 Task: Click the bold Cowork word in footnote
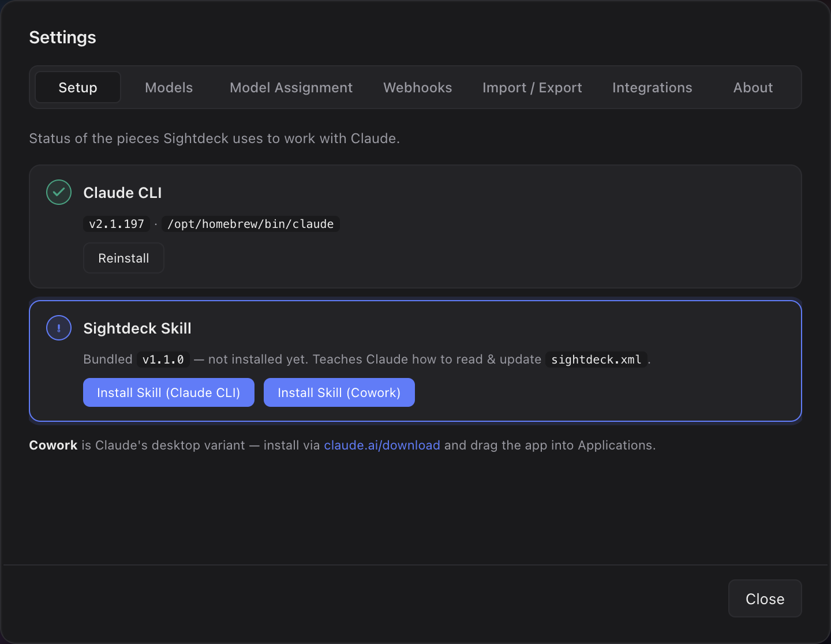pyautogui.click(x=53, y=445)
